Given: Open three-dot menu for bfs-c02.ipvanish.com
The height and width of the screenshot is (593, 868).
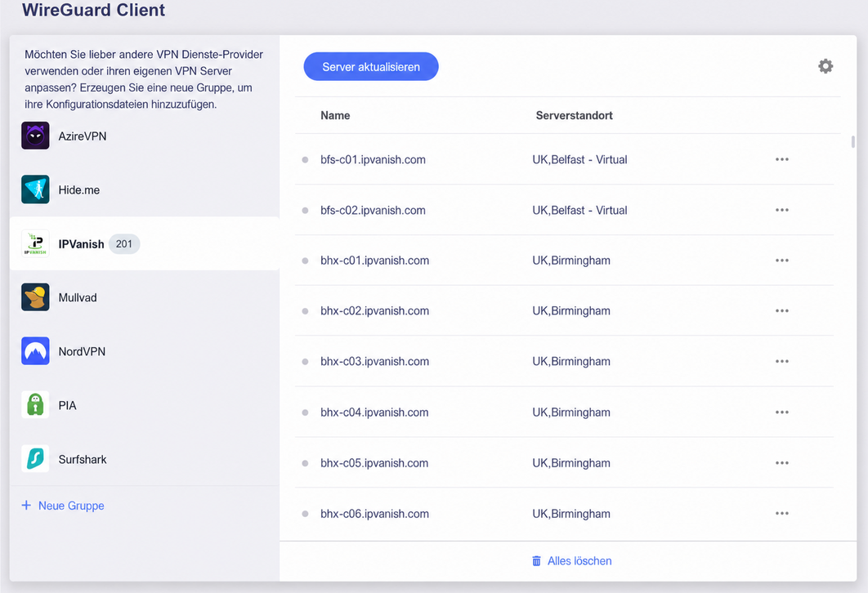Looking at the screenshot, I should click(781, 210).
